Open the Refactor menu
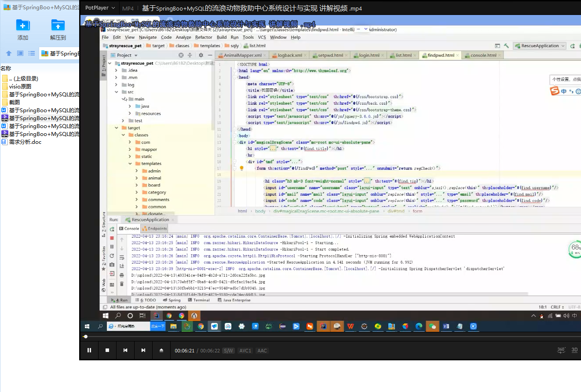 click(204, 37)
